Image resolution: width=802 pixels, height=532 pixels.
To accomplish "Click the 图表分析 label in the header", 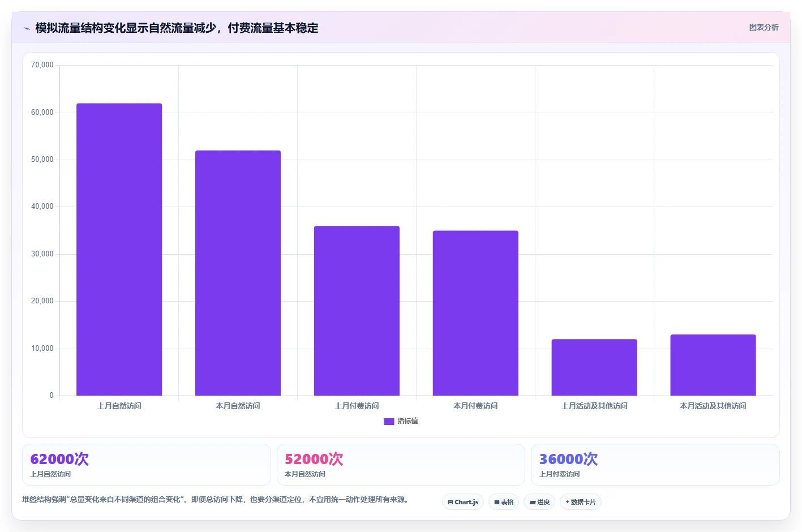I will (x=764, y=27).
